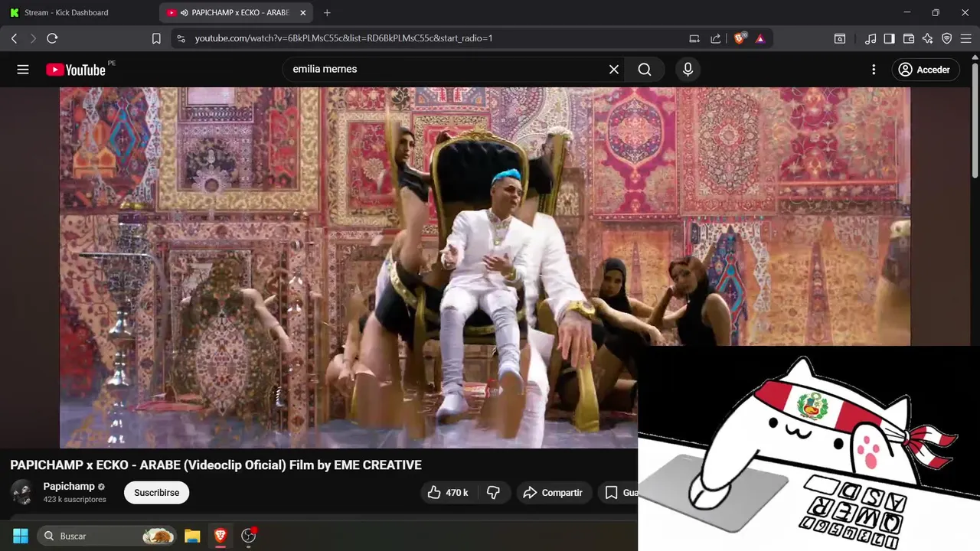The image size is (980, 551).
Task: Open the Papichamp channel name link
Action: click(x=69, y=486)
